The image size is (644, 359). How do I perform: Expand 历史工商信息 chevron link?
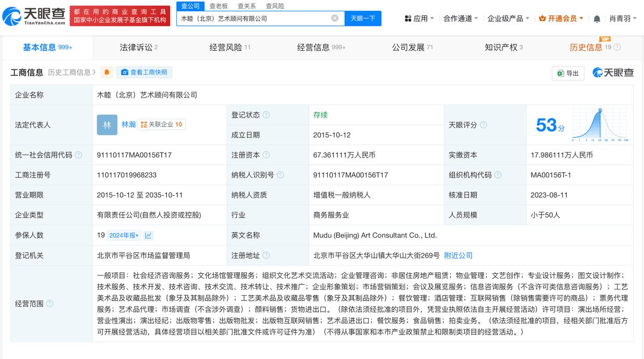pos(72,72)
